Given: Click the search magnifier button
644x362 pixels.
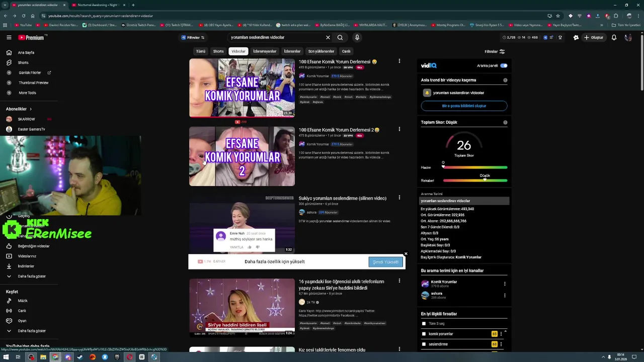Looking at the screenshot, I should pos(340,37).
